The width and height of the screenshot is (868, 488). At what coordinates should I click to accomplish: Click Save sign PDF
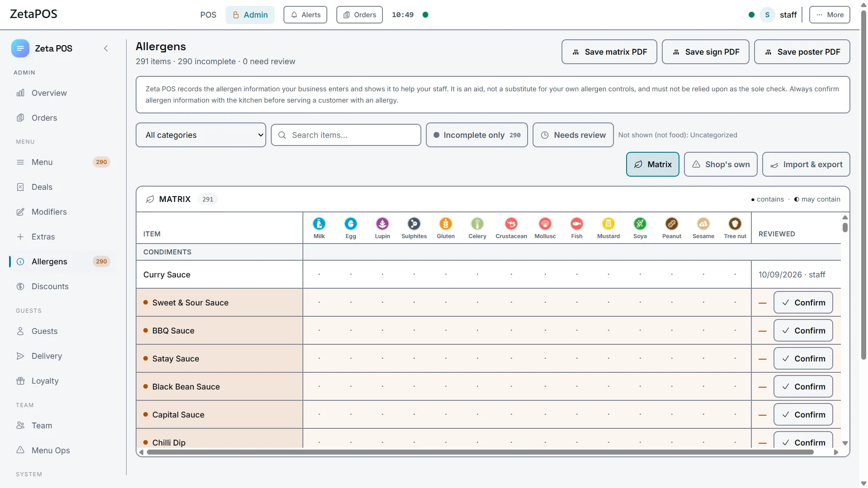pyautogui.click(x=705, y=52)
